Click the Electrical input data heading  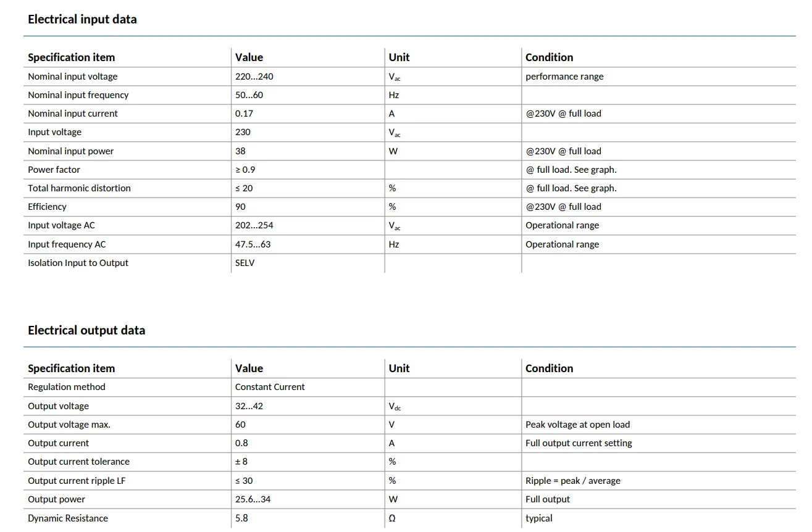[x=82, y=19]
